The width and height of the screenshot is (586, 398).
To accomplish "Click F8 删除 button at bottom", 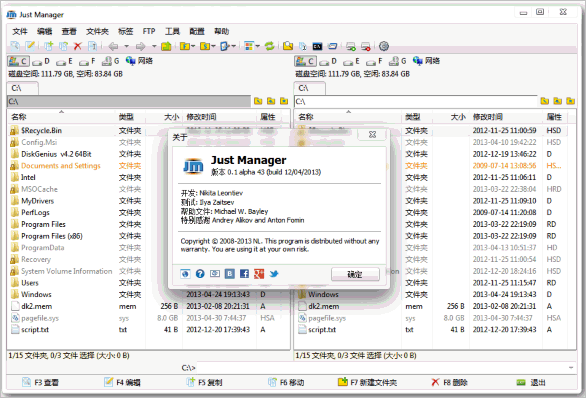I will coord(449,382).
